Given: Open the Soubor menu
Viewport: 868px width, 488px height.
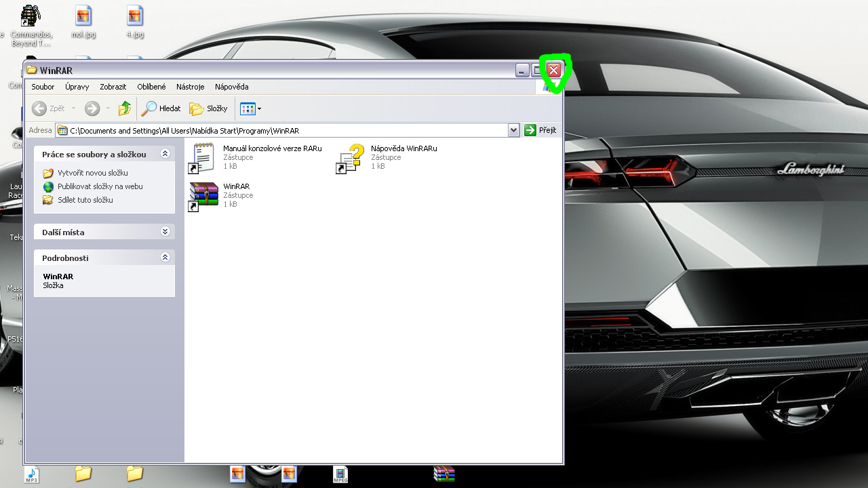Looking at the screenshot, I should coord(43,87).
